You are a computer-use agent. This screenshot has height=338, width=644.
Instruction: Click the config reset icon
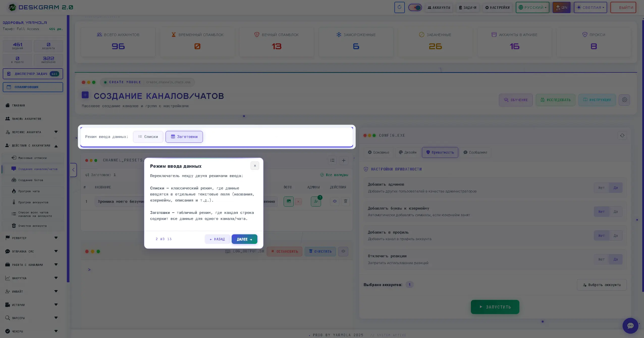622,135
